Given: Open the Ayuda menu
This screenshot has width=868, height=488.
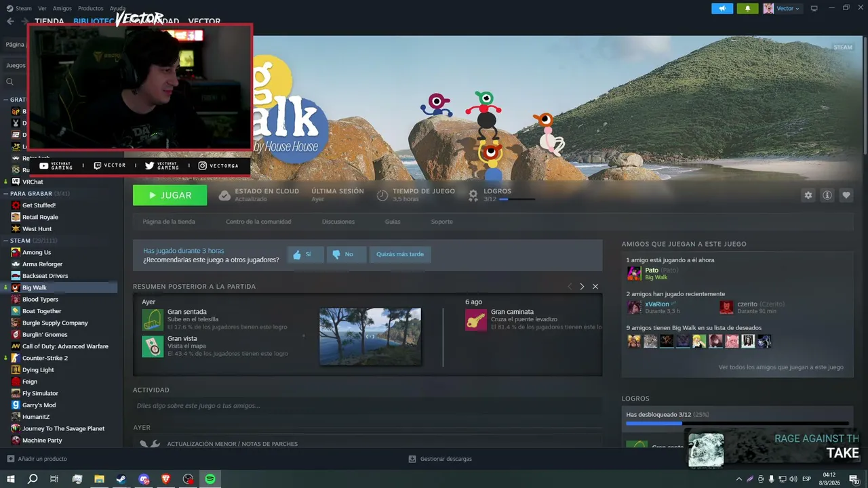Looking at the screenshot, I should point(117,8).
